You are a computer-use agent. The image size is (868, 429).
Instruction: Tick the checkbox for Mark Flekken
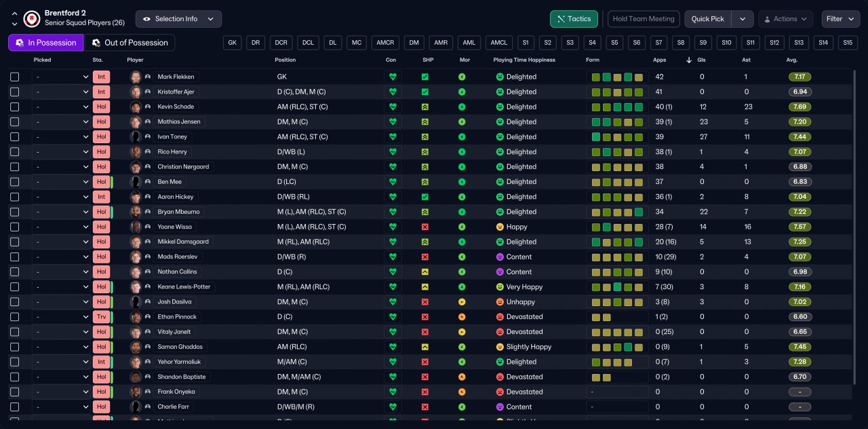click(15, 77)
